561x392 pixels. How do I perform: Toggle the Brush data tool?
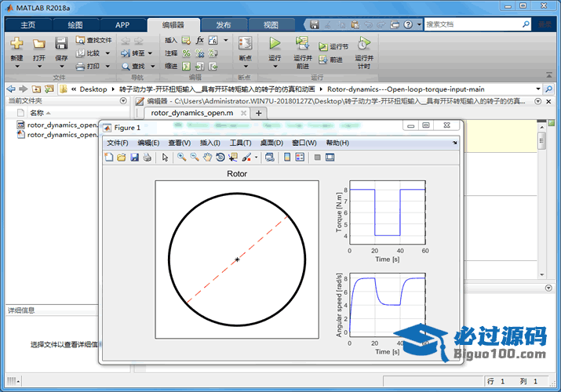(x=246, y=158)
